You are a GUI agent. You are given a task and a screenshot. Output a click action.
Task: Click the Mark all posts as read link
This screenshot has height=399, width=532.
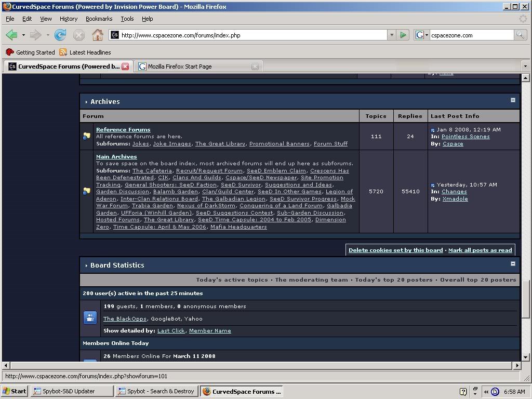click(480, 250)
